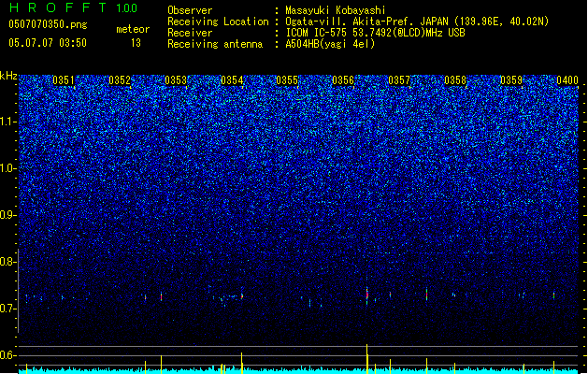Click the 0352 time marker
Image resolution: width=588 pixels, height=374 pixels.
click(120, 80)
